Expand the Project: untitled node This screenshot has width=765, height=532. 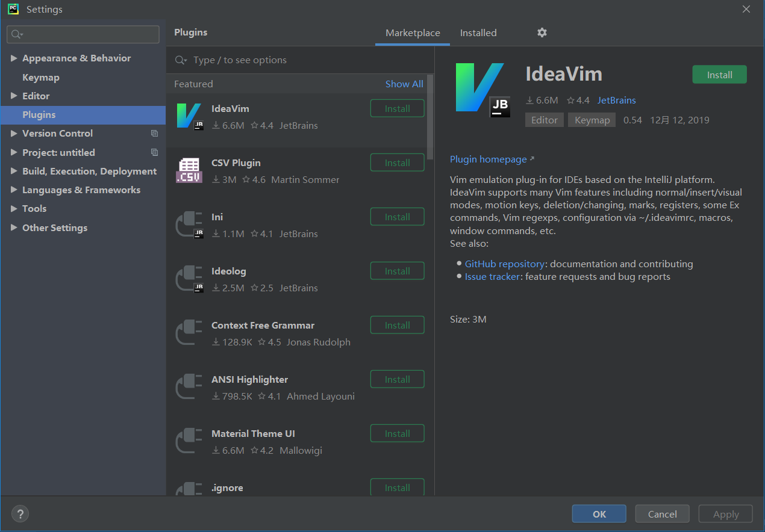(14, 152)
